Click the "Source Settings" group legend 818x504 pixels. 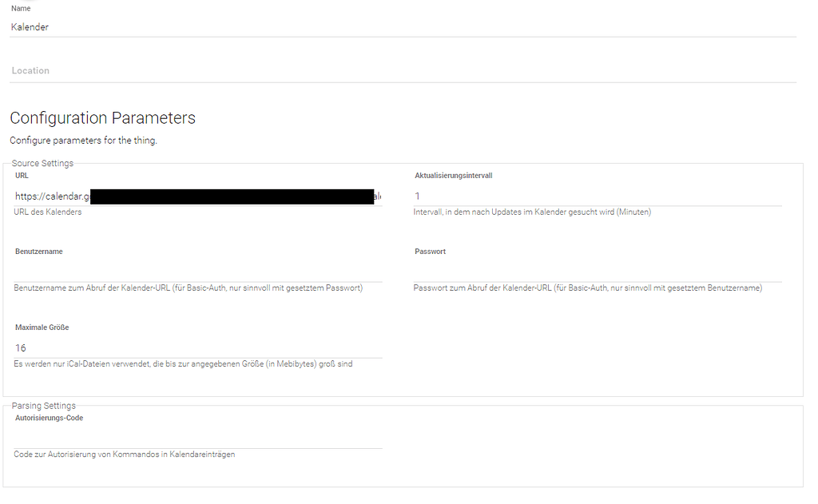(42, 164)
